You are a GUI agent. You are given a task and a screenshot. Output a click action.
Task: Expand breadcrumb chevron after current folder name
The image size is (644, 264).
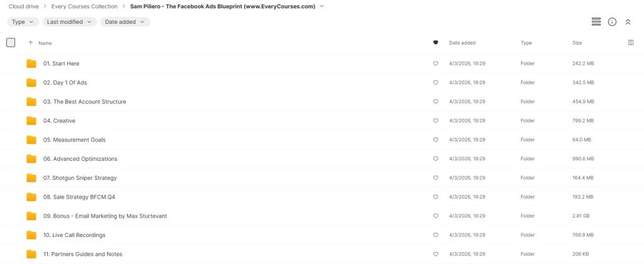322,6
